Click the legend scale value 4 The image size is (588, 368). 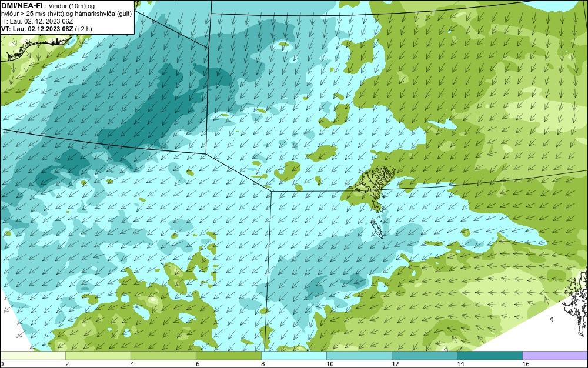click(x=132, y=364)
